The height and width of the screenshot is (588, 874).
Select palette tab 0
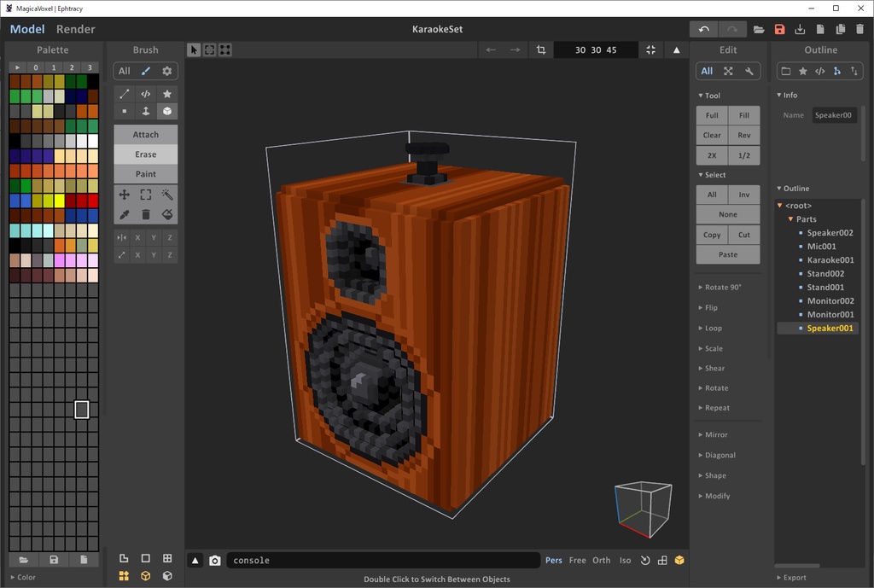[x=36, y=67]
